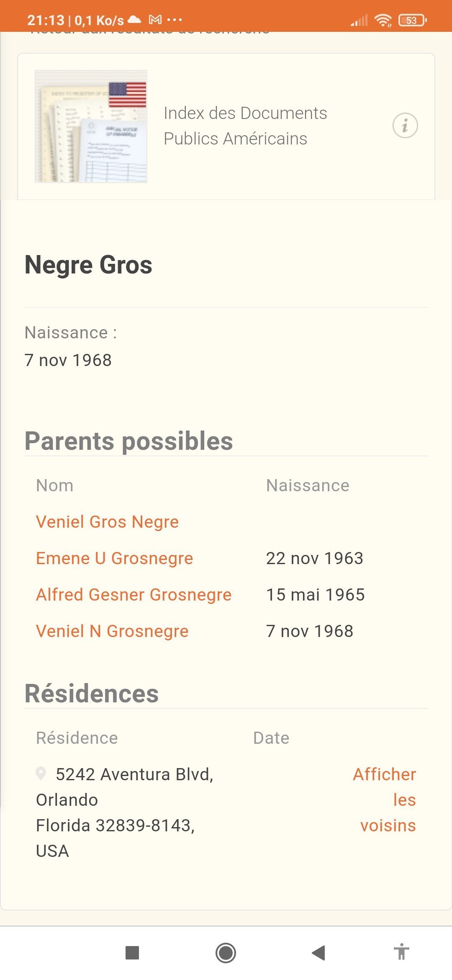Screen dimensions: 452x980
Task: Tap the American public records collection thumbnail
Action: coord(91,126)
